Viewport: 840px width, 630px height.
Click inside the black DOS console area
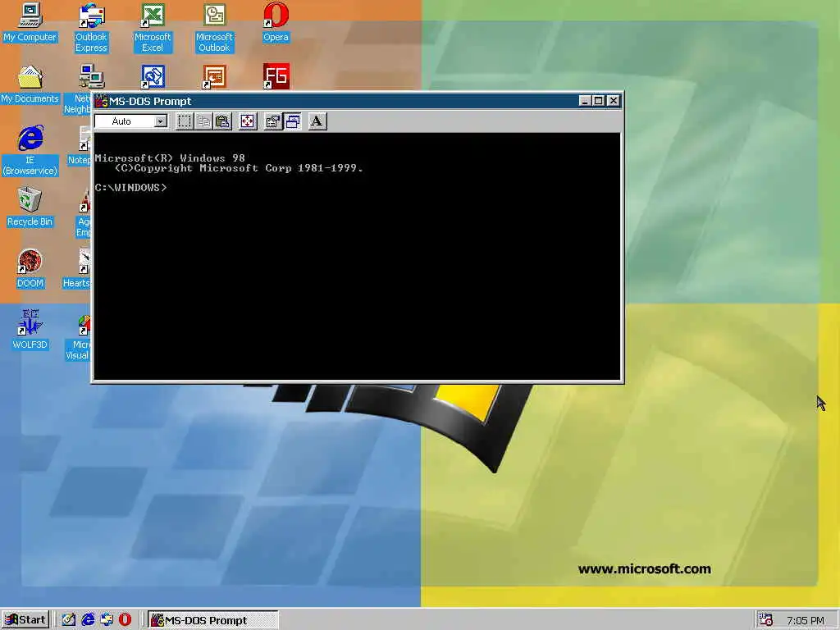(x=358, y=256)
